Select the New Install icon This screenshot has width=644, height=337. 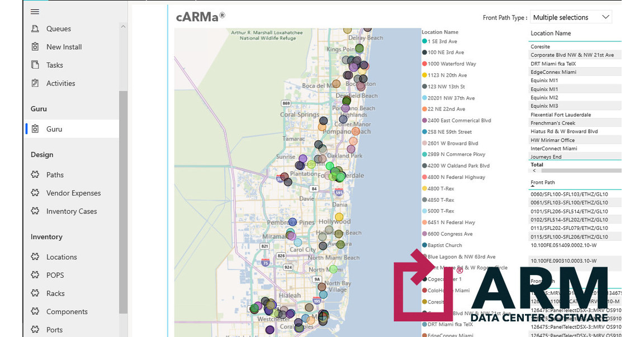[x=34, y=46]
